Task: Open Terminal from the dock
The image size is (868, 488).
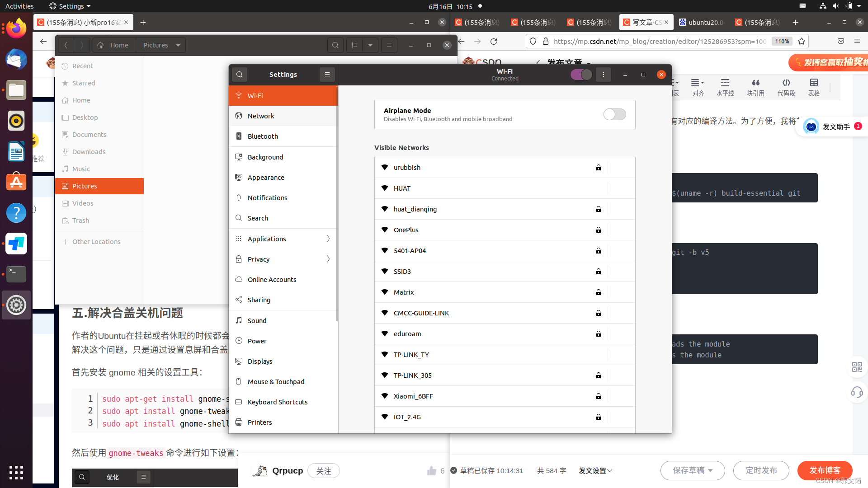Action: point(16,274)
